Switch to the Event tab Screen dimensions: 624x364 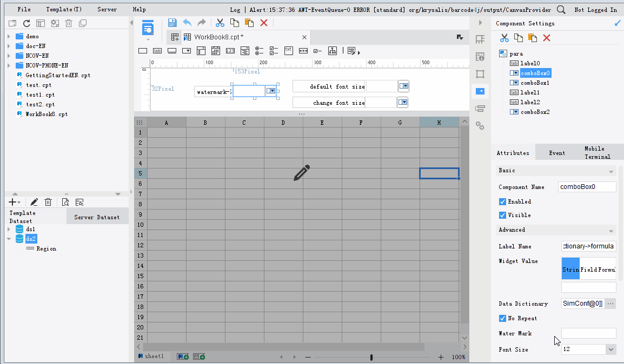(556, 153)
